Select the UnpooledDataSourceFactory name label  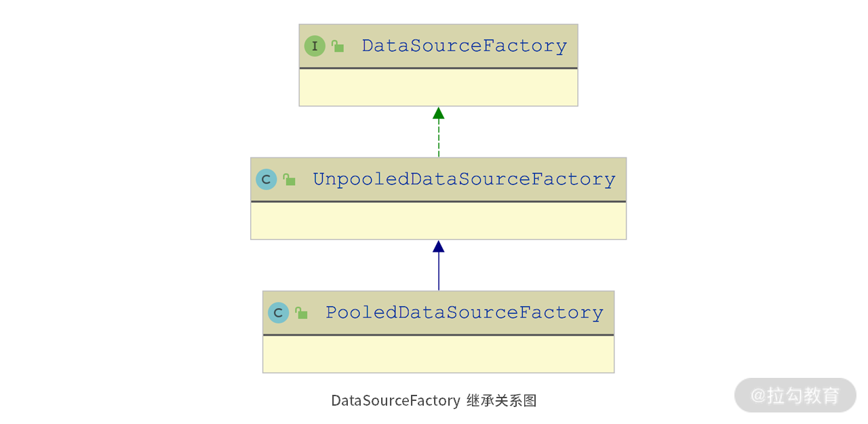[x=464, y=180]
